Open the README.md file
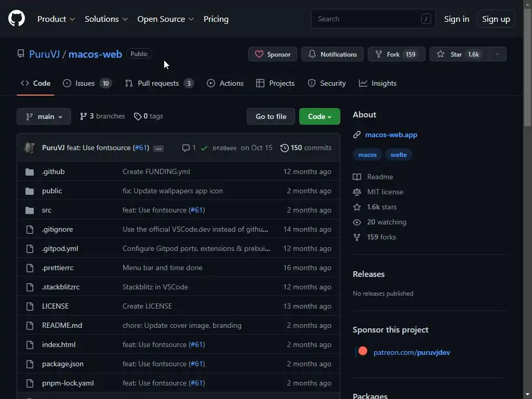Screen dimensions: 532x399 tap(62, 325)
